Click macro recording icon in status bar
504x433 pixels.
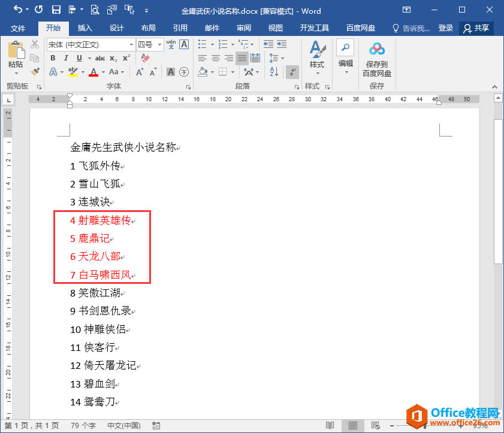[x=156, y=426]
